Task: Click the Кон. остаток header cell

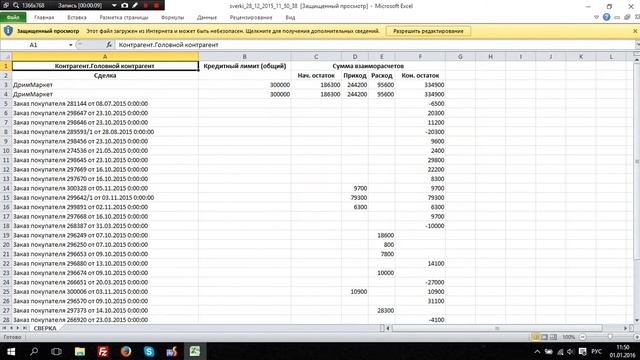Action: point(420,76)
